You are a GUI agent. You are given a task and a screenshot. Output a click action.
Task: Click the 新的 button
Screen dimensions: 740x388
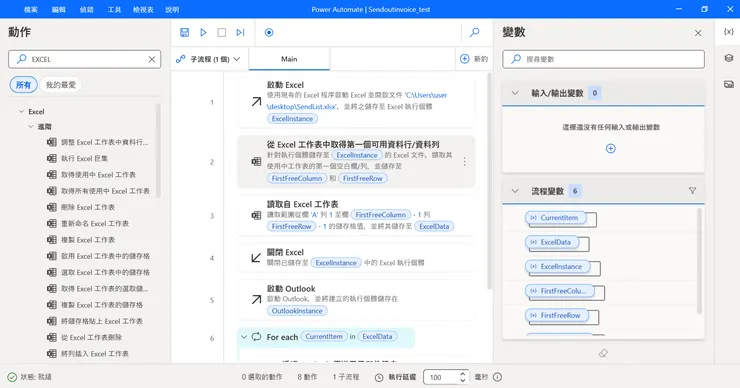474,59
